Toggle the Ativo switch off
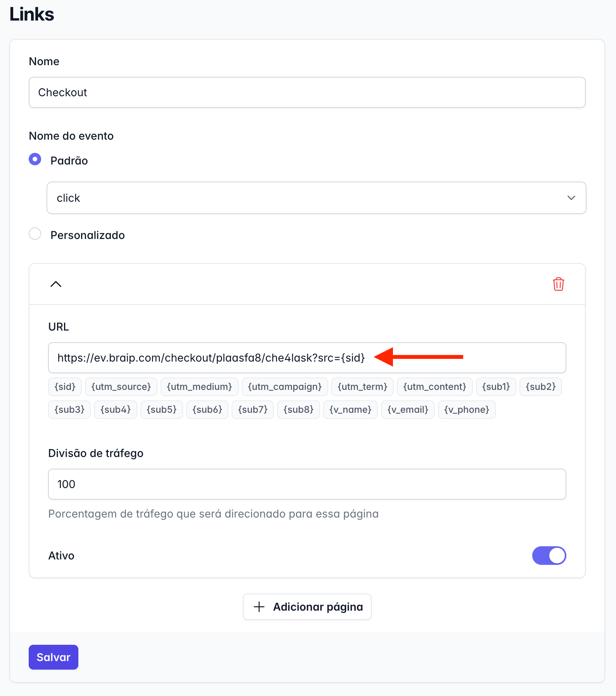The height and width of the screenshot is (696, 616). 549,556
